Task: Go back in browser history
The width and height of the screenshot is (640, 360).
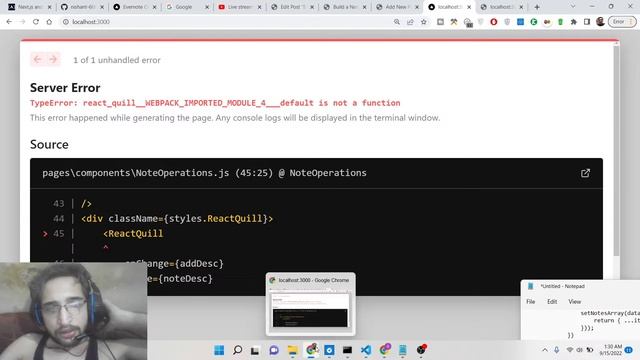Action: pyautogui.click(x=9, y=22)
